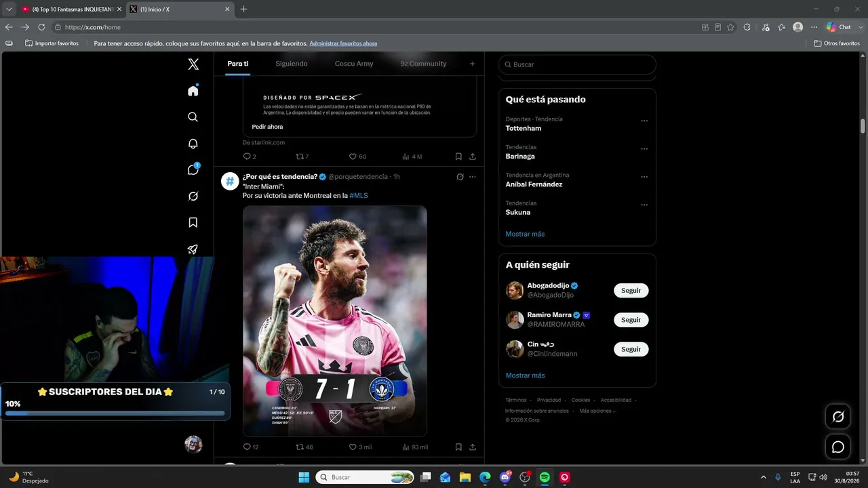868x488 pixels.
Task: Open the account avatar at sidebar bottom
Action: point(193,444)
